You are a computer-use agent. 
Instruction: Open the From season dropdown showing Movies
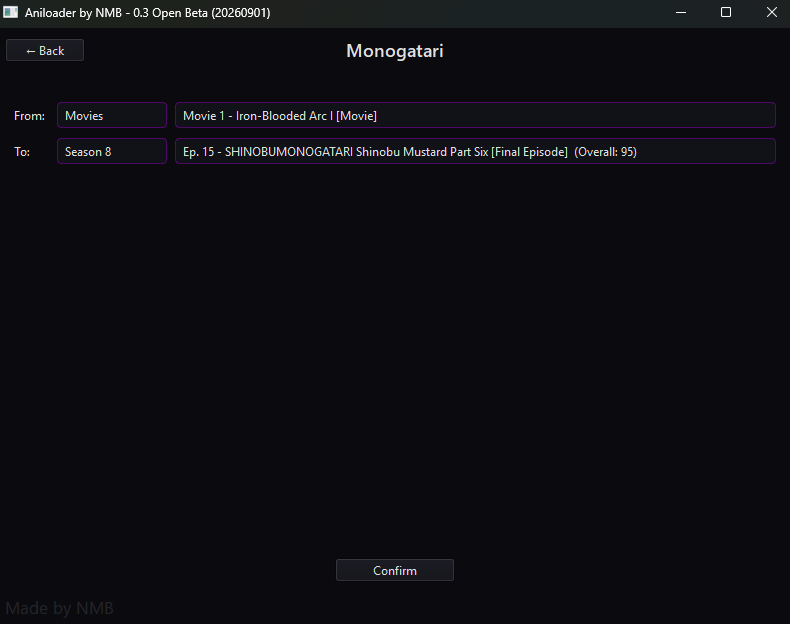(x=112, y=115)
